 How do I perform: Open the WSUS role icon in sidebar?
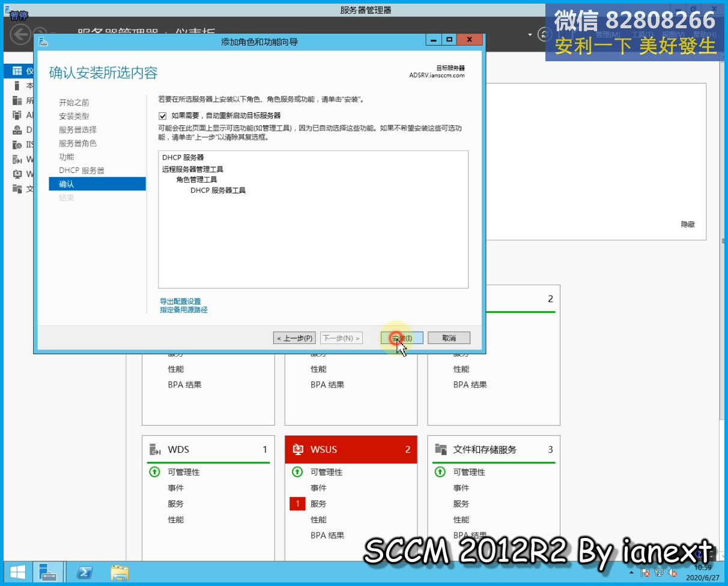[17, 174]
